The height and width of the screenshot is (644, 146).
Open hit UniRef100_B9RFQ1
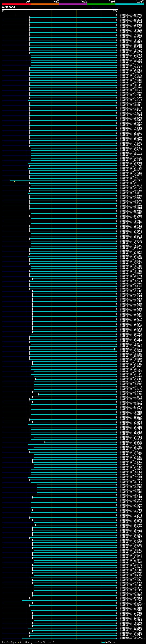point(131,15)
